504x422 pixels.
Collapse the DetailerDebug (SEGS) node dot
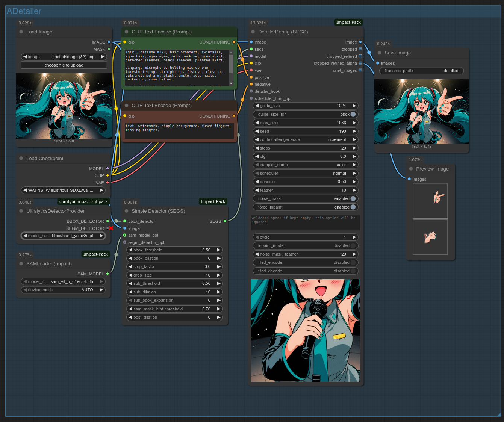point(253,32)
